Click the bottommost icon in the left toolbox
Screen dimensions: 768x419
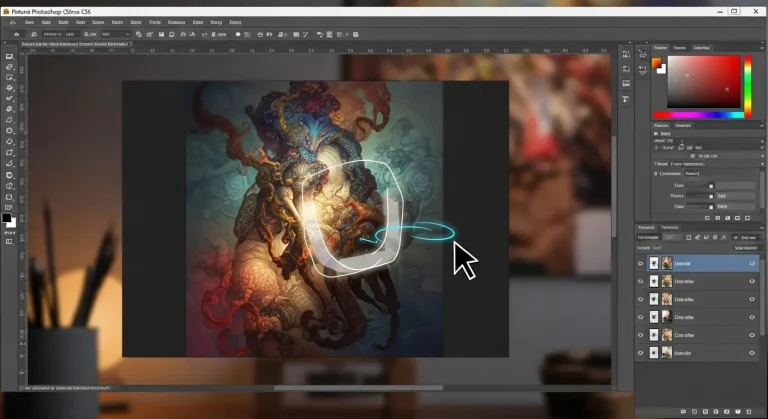[9, 242]
